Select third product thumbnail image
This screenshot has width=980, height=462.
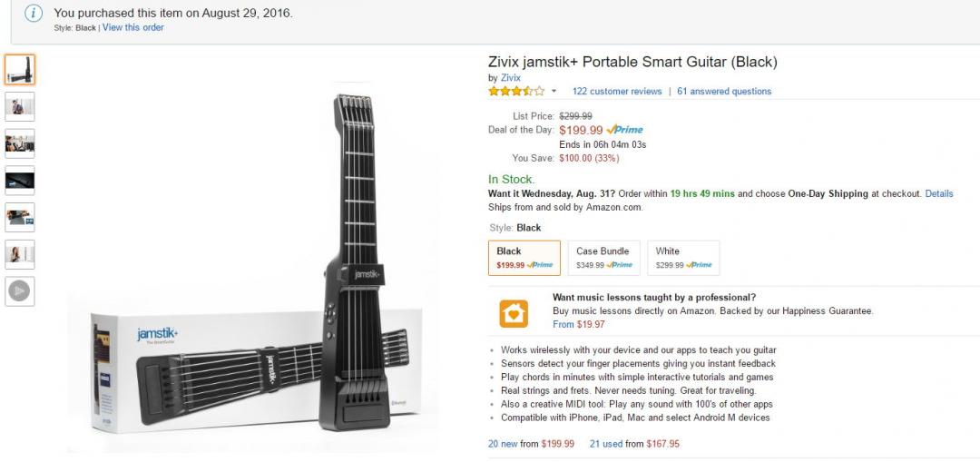pyautogui.click(x=20, y=143)
